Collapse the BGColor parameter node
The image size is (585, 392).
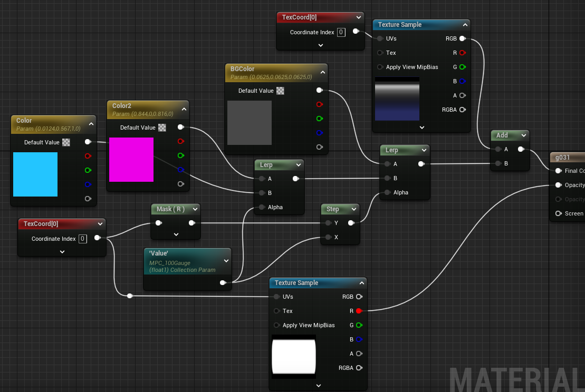point(323,72)
